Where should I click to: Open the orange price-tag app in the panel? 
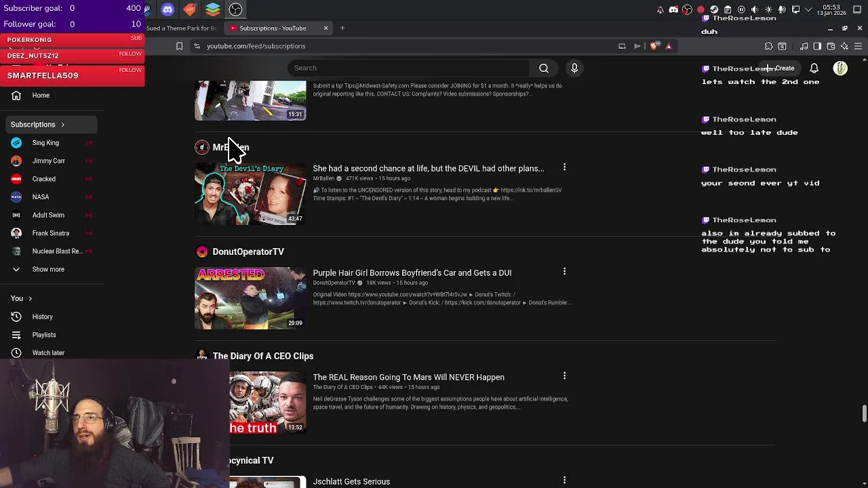tap(190, 9)
